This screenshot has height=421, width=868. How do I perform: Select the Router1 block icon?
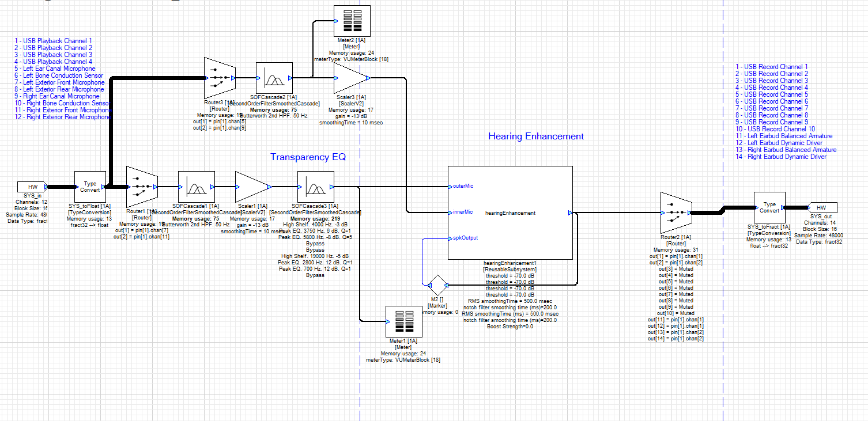pos(142,187)
